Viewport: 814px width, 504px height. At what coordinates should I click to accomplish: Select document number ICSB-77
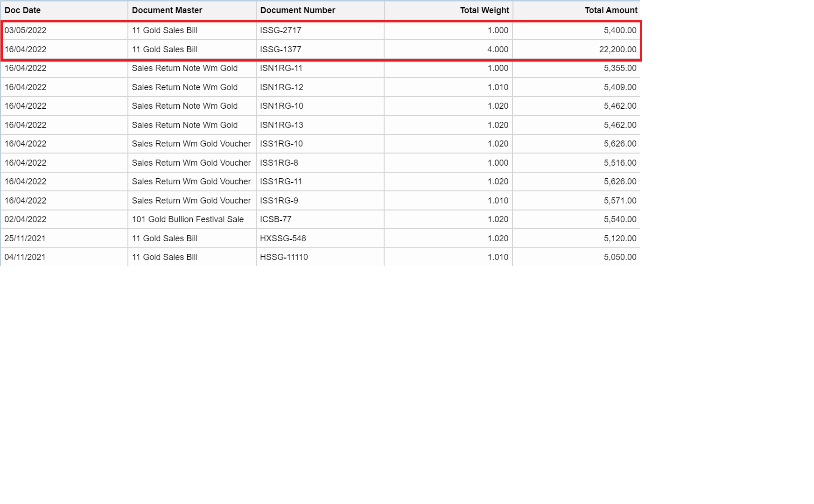pyautogui.click(x=275, y=219)
